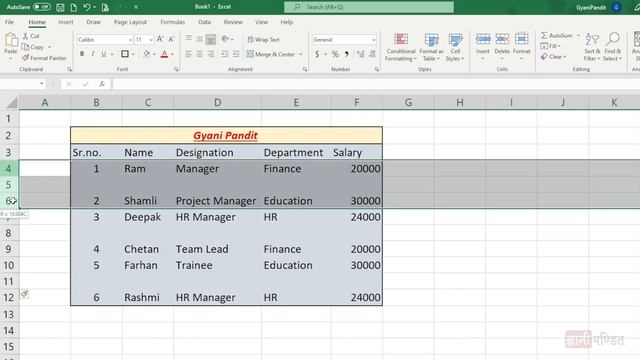This screenshot has width=640, height=360.
Task: Click the Fill button
Action: tap(550, 46)
